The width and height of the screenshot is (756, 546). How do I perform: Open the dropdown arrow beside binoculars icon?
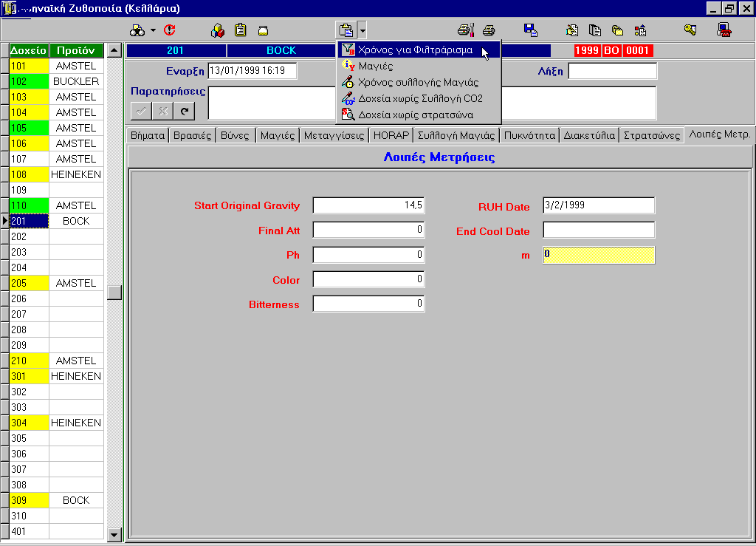pyautogui.click(x=153, y=30)
